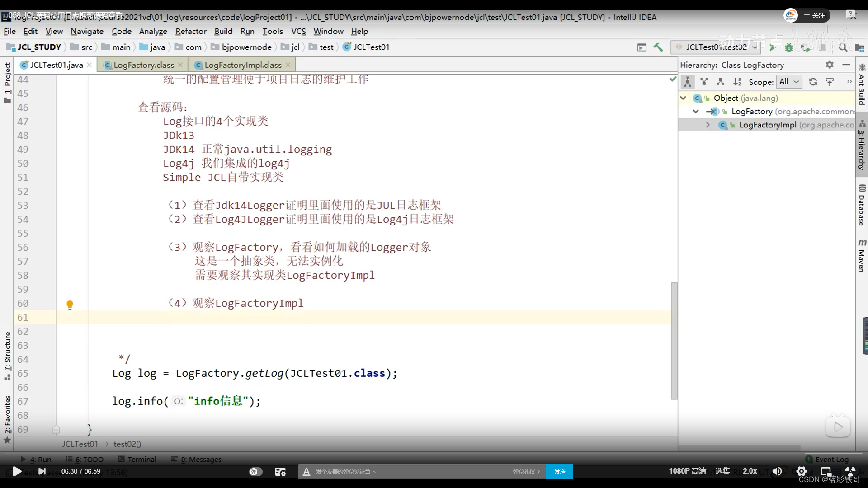Open the Run tool window tab

click(x=36, y=459)
